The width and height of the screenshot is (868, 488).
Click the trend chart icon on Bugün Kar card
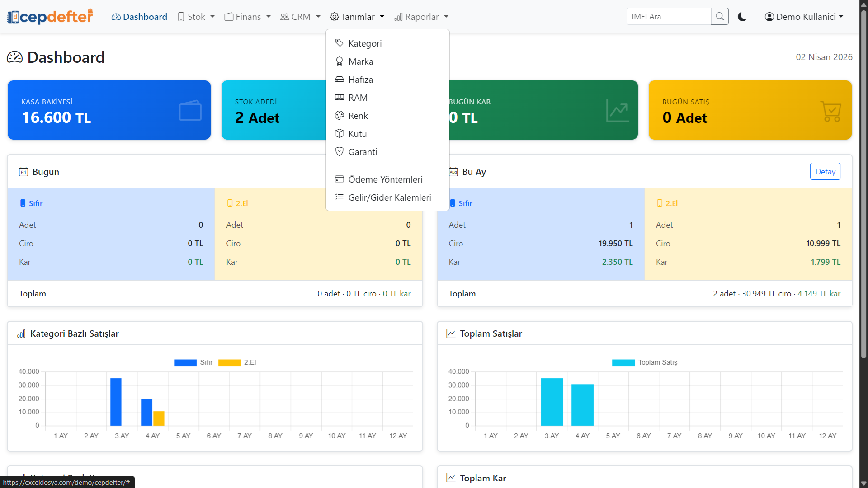(x=617, y=111)
